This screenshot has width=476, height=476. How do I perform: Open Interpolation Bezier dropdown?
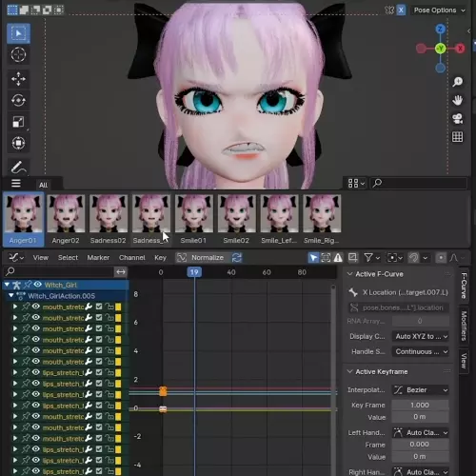point(421,390)
